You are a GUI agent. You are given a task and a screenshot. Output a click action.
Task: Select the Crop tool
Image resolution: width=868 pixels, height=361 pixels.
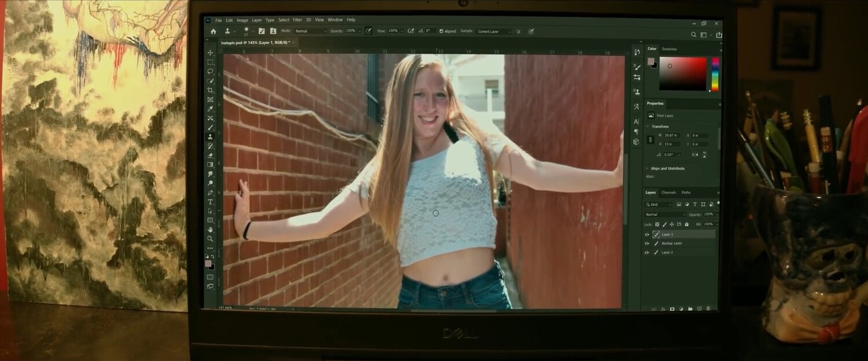pos(210,90)
